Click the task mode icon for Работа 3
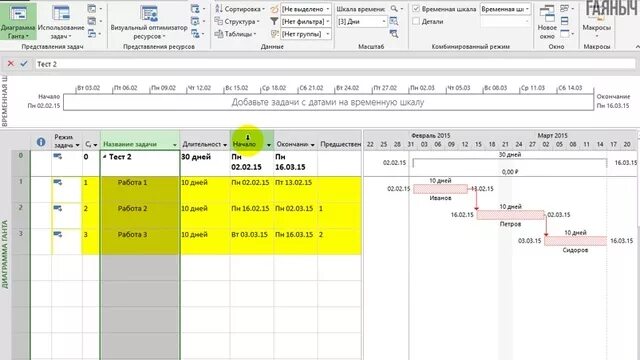Viewport: 640px width, 360px height. point(58,234)
